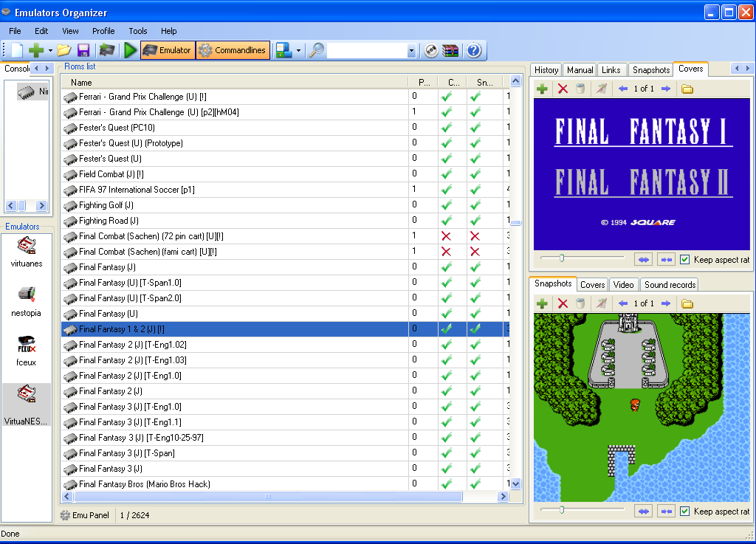Go to previous cover with left arrow
The height and width of the screenshot is (544, 756).
tap(623, 89)
